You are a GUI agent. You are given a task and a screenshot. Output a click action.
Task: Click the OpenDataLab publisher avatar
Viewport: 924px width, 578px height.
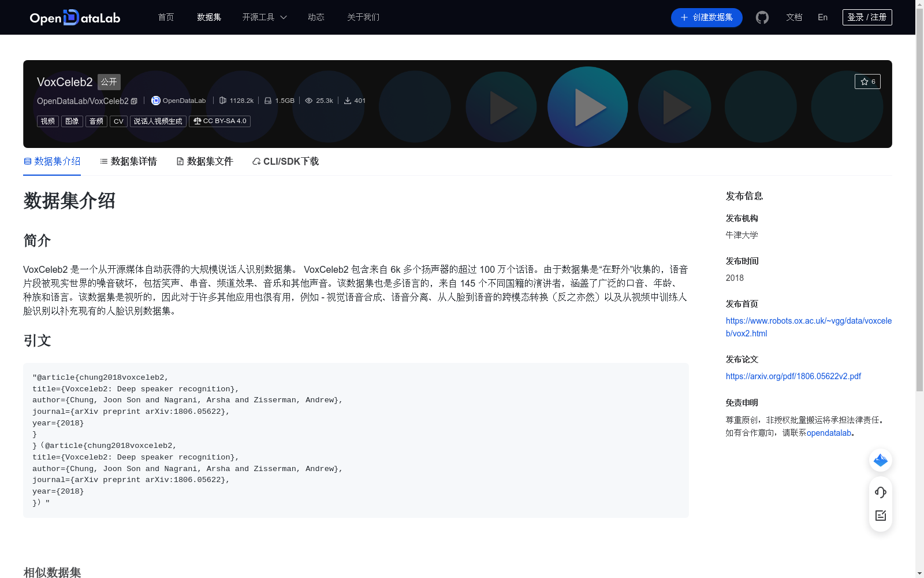pos(155,101)
